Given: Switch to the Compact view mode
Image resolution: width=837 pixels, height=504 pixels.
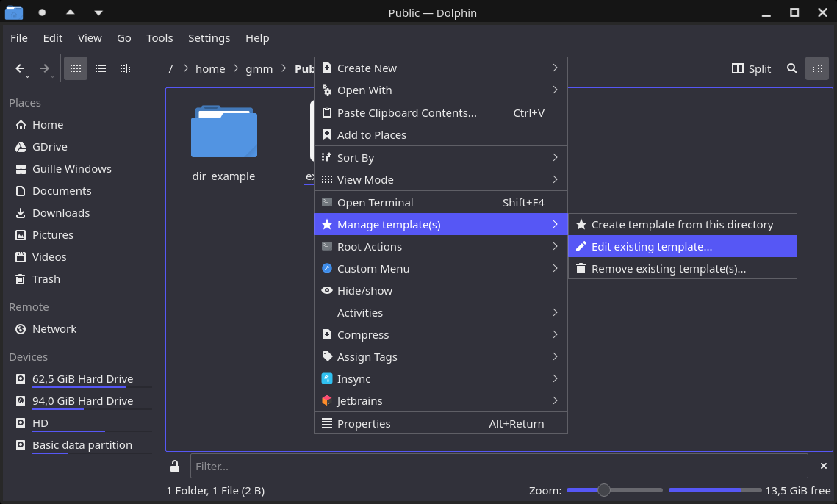Looking at the screenshot, I should [x=125, y=68].
